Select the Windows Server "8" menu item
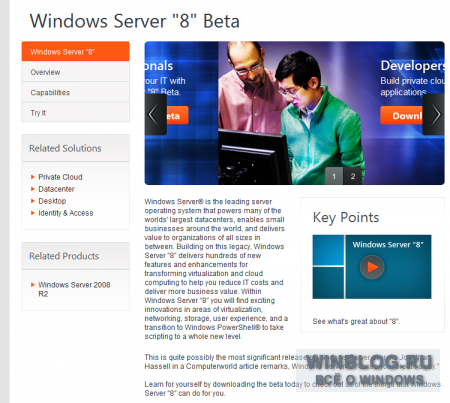The image size is (450, 403). [x=76, y=51]
